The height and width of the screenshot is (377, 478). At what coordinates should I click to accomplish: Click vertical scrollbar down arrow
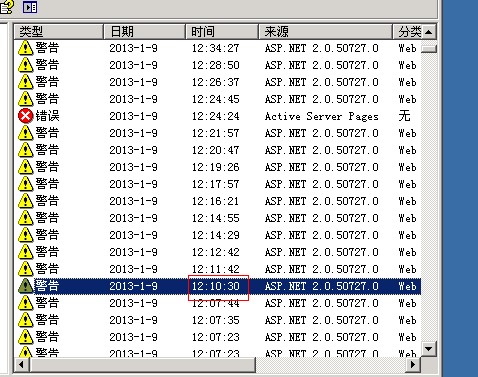pos(429,349)
